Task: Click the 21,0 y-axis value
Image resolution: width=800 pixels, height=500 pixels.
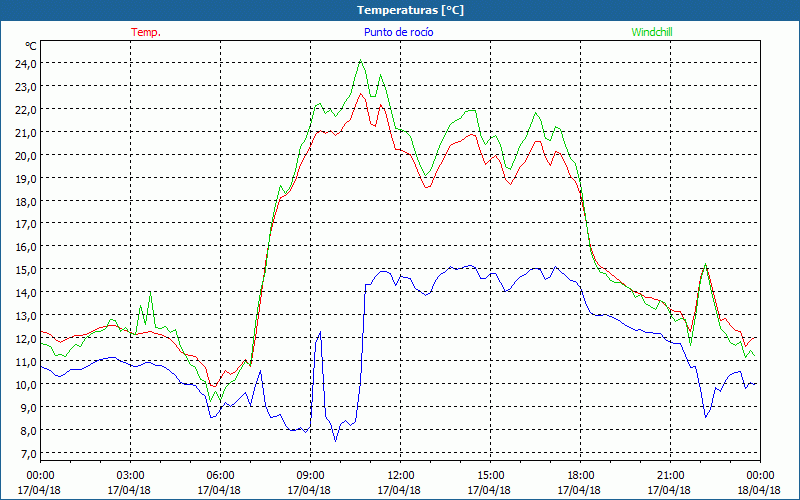Action: (26, 133)
